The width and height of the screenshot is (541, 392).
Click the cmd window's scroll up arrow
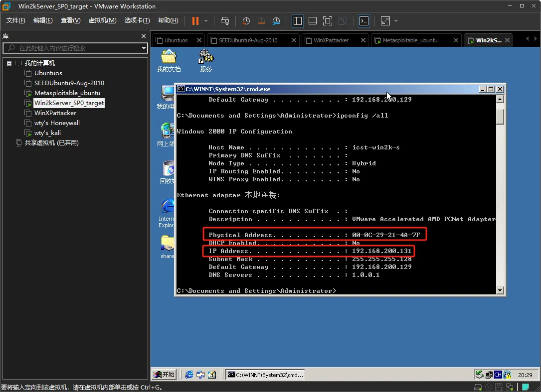500,99
